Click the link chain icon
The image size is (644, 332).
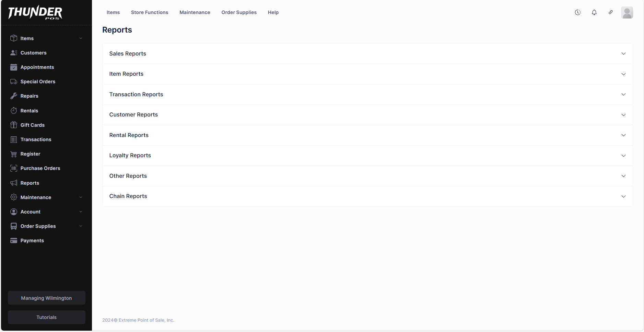(x=611, y=12)
